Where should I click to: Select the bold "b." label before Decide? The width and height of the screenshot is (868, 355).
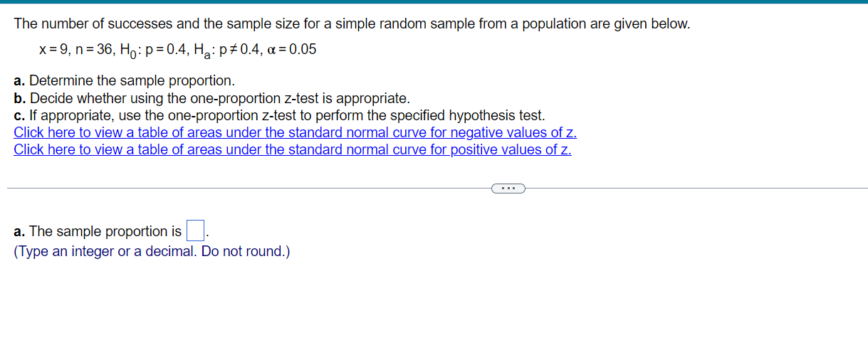[20, 98]
